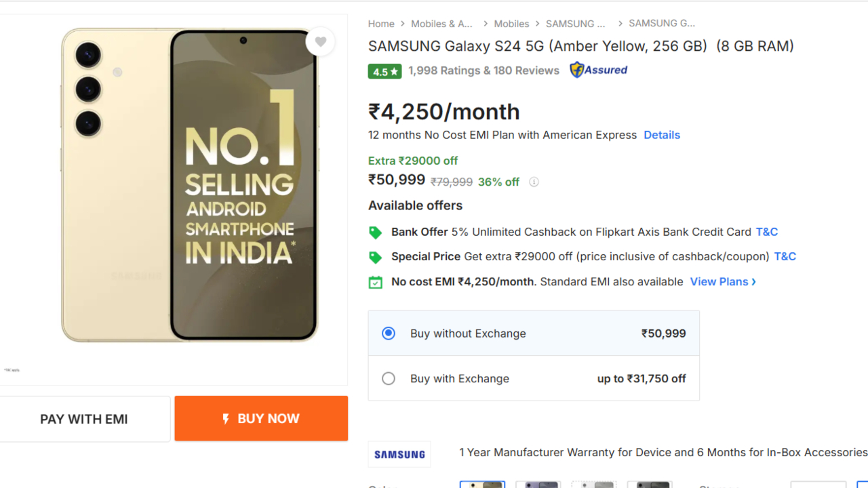Screen dimensions: 868x488
Task: Click the Bank Offer green tag icon
Action: 375,232
